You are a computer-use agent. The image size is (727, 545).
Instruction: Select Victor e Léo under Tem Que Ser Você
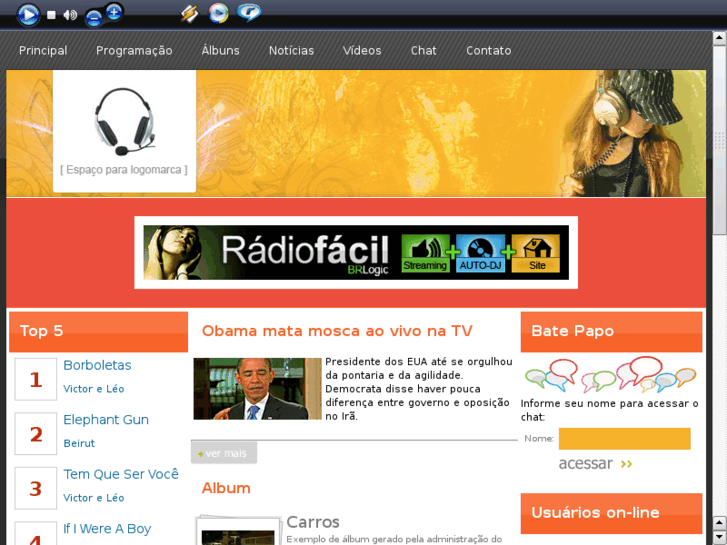point(94,498)
